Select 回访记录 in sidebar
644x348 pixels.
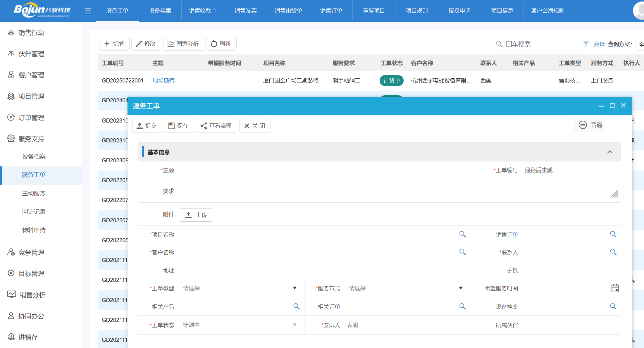(x=34, y=212)
